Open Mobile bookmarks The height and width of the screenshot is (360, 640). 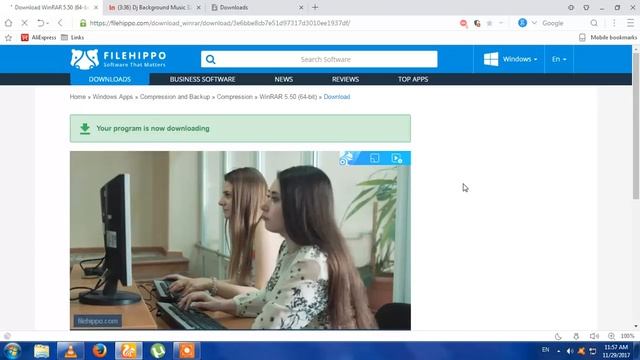(x=608, y=38)
